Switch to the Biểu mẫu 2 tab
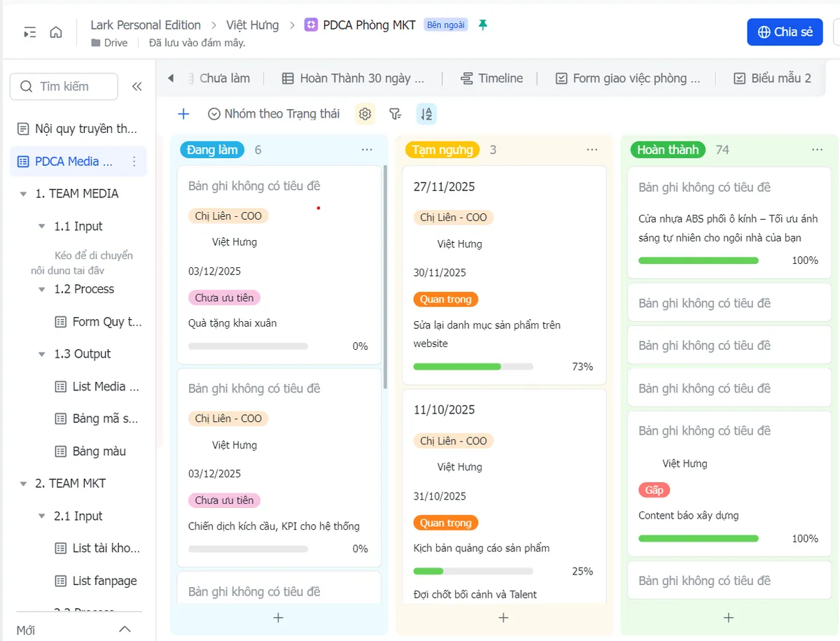This screenshot has width=840, height=641. [x=772, y=78]
